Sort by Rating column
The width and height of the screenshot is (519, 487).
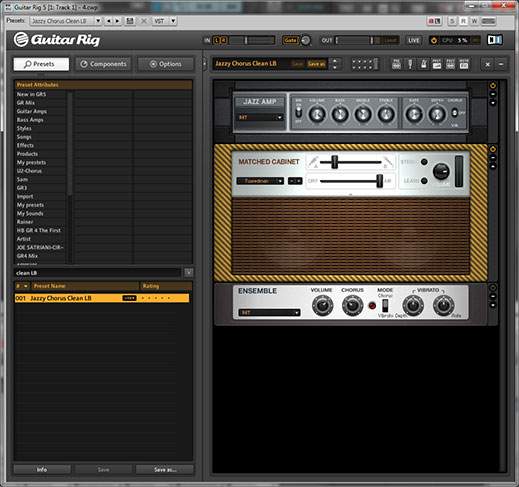click(166, 286)
